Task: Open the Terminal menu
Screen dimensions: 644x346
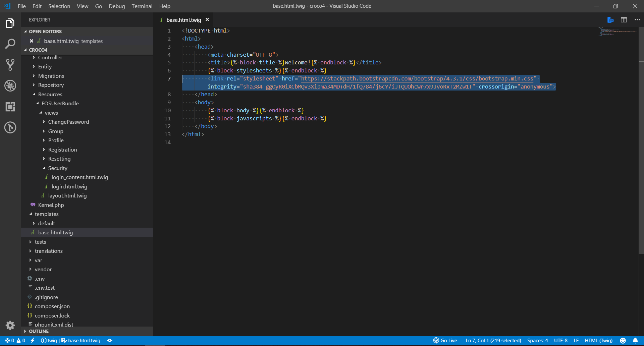Action: click(142, 6)
